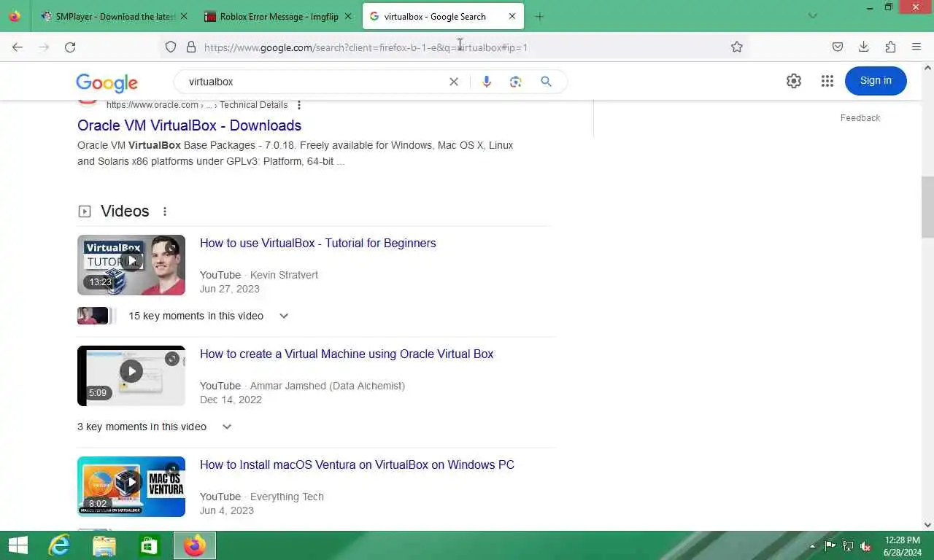Click the Google search input field
This screenshot has height=560, width=934.
click(x=314, y=82)
